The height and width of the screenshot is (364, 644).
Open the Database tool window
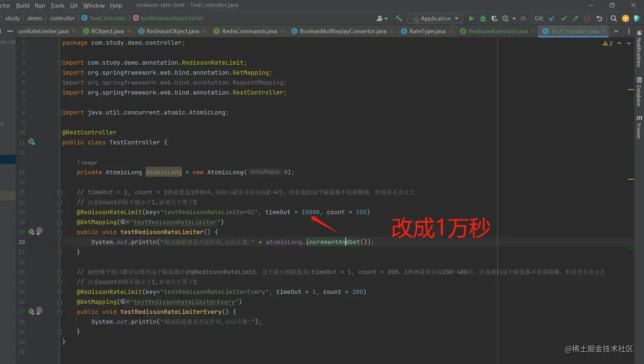[639, 92]
